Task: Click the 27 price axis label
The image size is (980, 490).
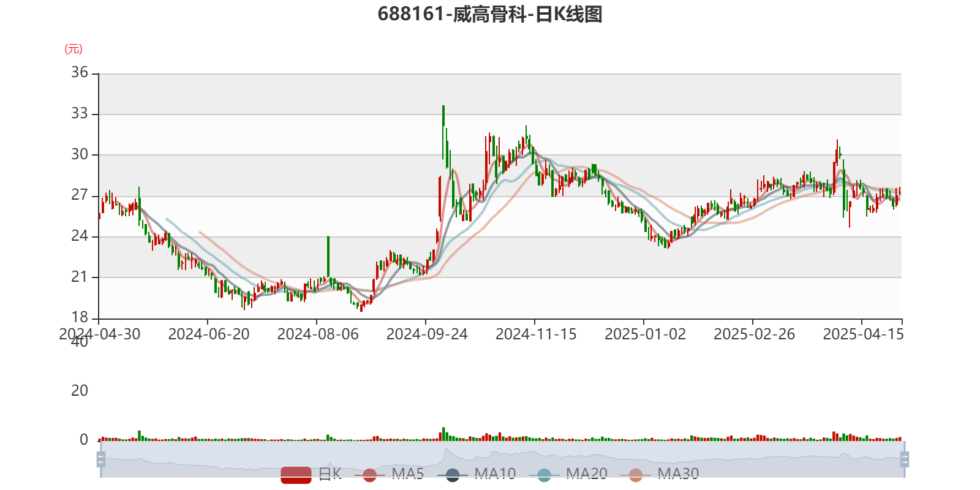Action: [80, 195]
